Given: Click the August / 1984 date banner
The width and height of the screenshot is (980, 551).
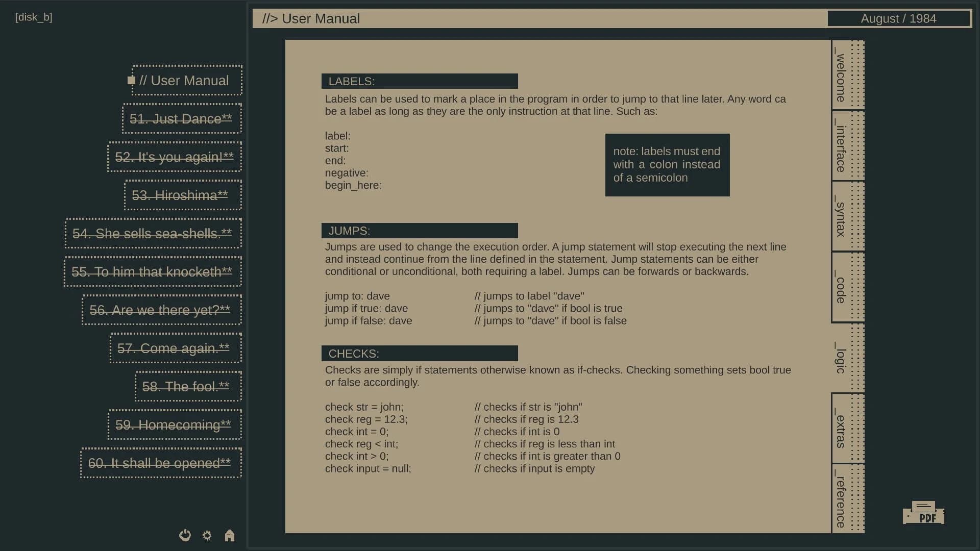Looking at the screenshot, I should (x=899, y=18).
